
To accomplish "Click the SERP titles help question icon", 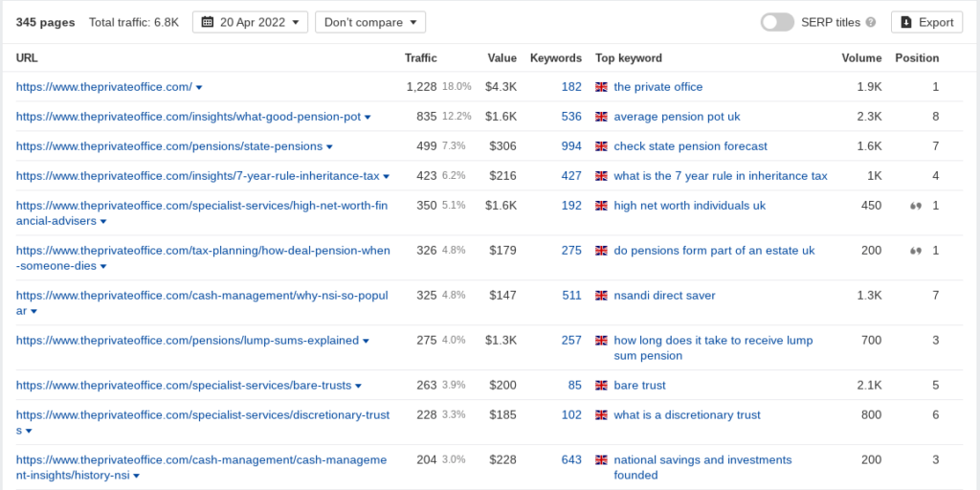I will 871,23.
